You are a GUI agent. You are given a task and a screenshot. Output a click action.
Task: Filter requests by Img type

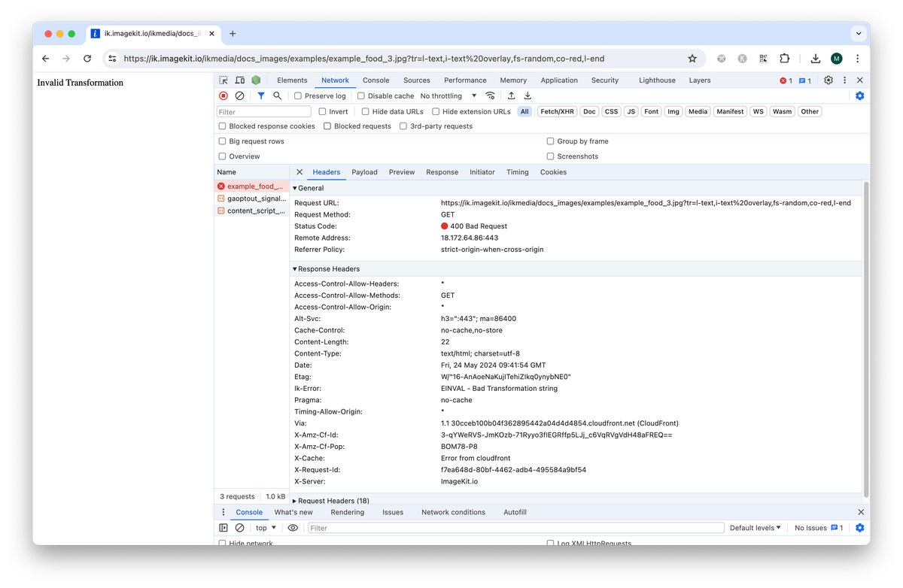point(673,111)
